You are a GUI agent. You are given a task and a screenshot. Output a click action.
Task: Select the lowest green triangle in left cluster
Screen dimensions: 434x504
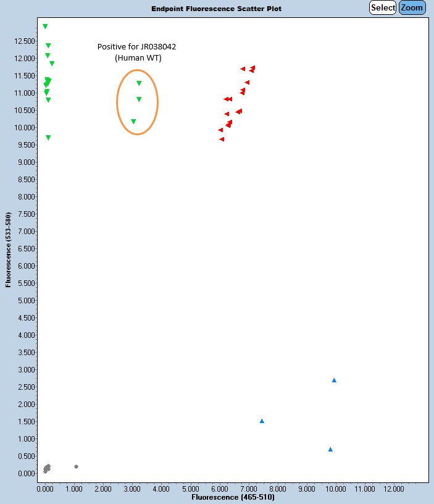(48, 138)
